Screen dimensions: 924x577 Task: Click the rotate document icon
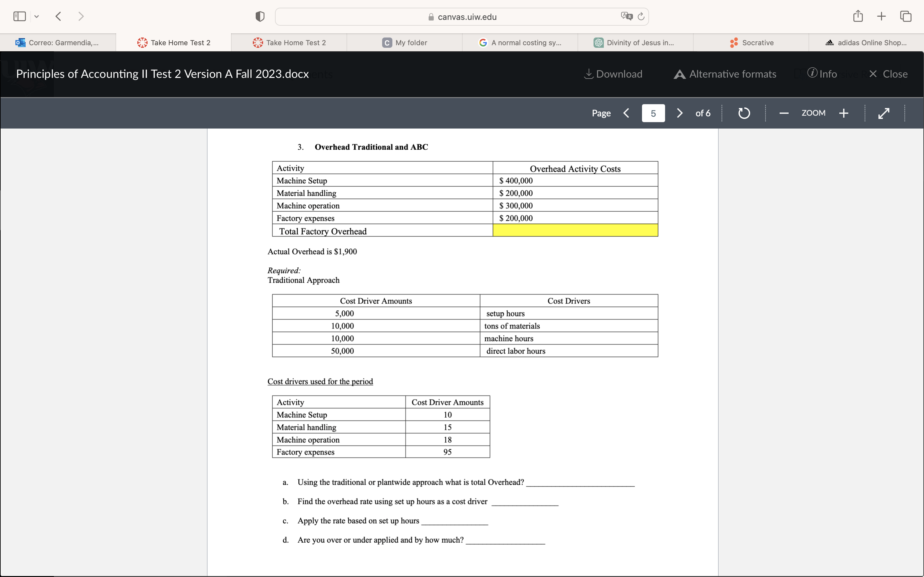tap(744, 113)
